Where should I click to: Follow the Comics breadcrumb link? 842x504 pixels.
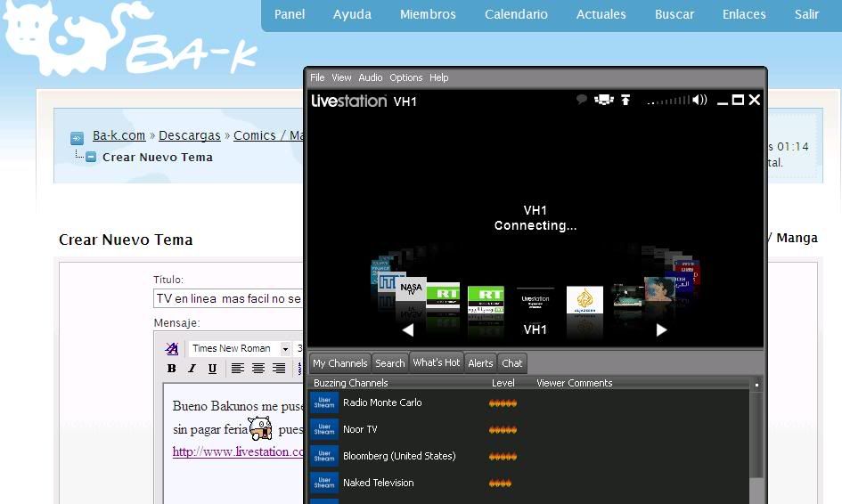(268, 135)
